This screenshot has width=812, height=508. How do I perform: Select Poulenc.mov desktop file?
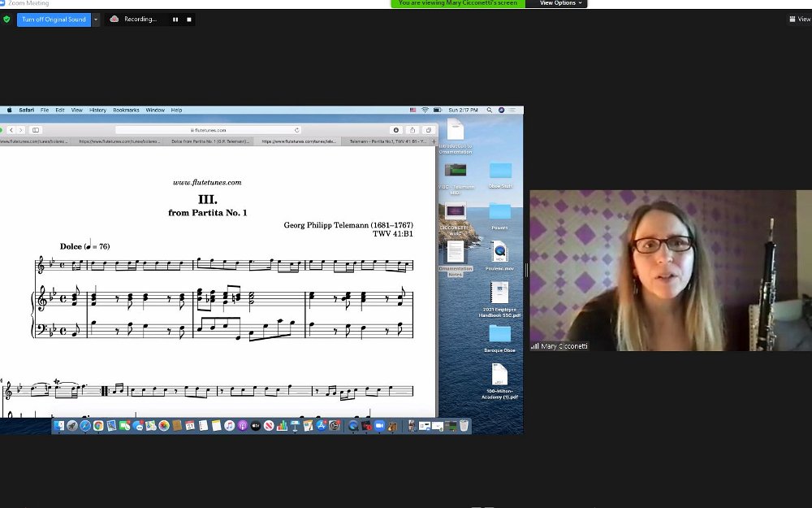499,256
